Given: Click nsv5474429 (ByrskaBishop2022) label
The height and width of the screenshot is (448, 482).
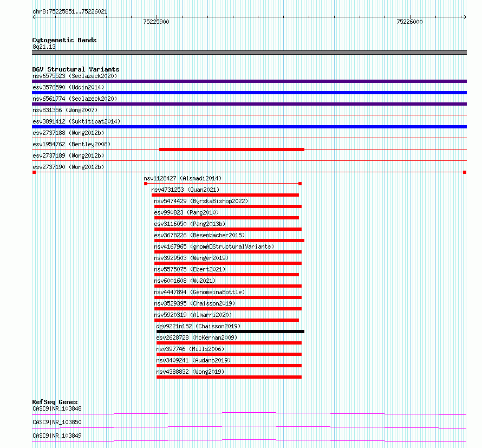Looking at the screenshot, I should (201, 201).
